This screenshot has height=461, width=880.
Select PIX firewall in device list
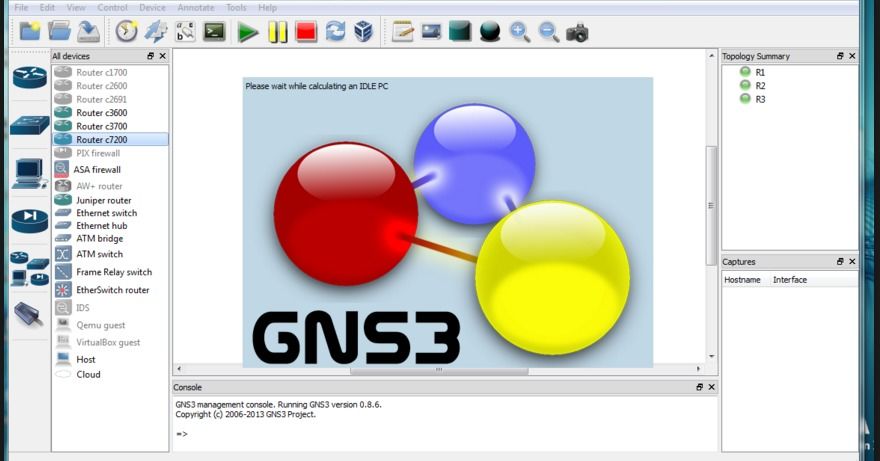tap(111, 153)
